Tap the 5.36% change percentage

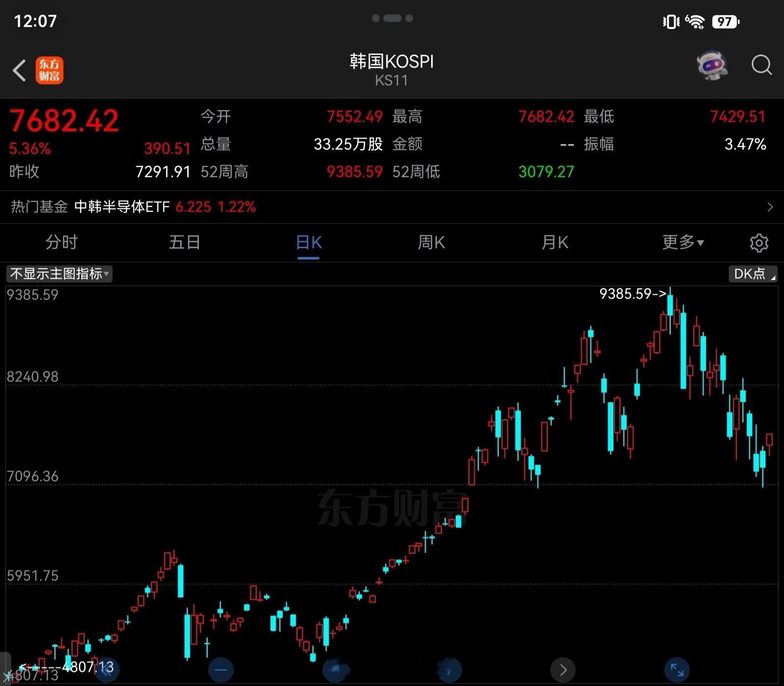(30, 149)
